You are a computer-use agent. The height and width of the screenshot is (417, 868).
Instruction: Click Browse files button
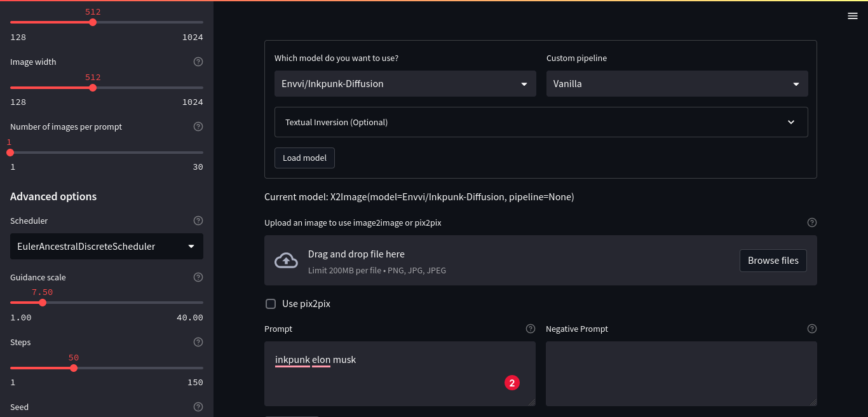coord(773,261)
